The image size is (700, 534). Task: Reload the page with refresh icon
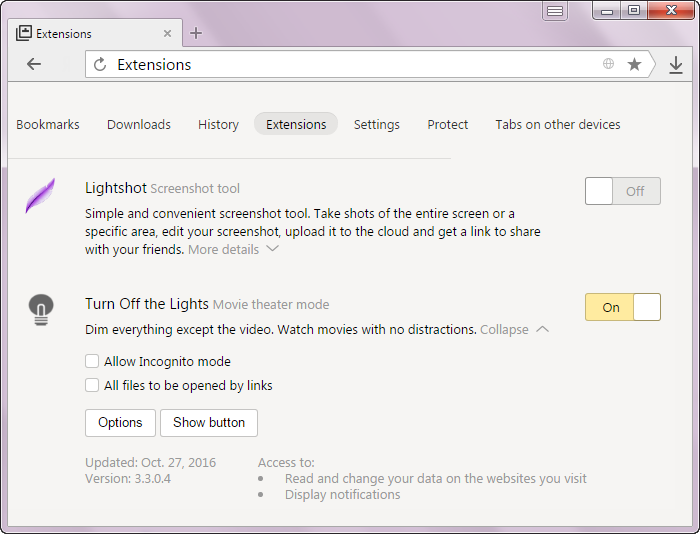[x=100, y=64]
